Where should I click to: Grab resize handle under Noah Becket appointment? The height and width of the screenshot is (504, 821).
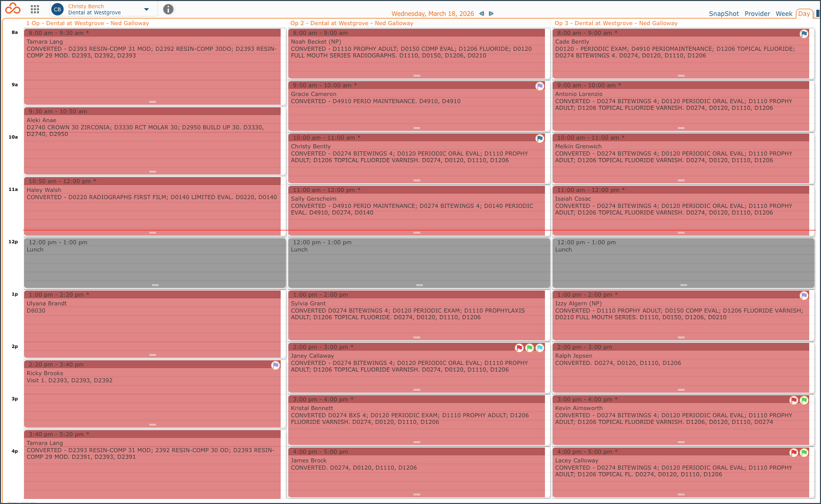[417, 76]
